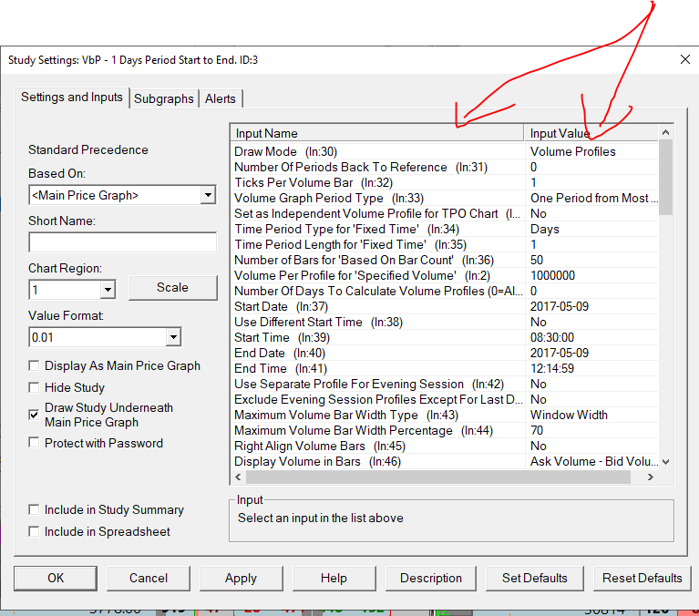Open the Based On dropdown
Image resolution: width=699 pixels, height=616 pixels.
click(208, 195)
